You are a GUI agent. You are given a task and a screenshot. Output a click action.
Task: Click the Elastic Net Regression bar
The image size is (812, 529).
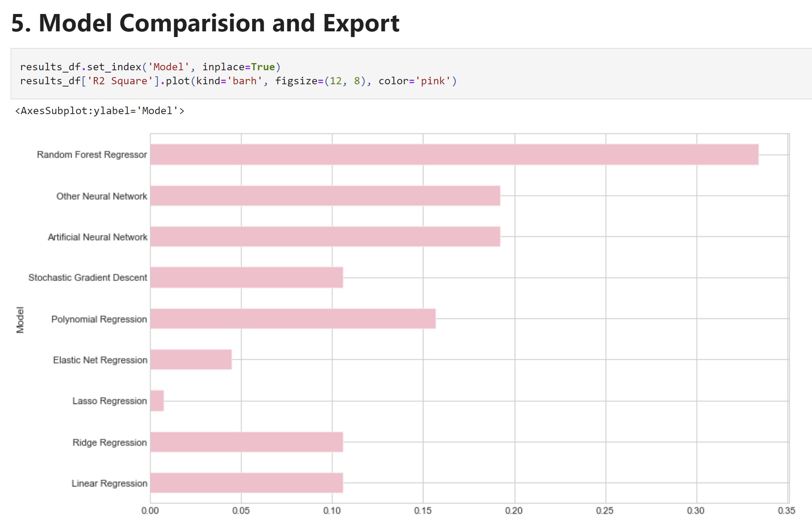point(191,359)
